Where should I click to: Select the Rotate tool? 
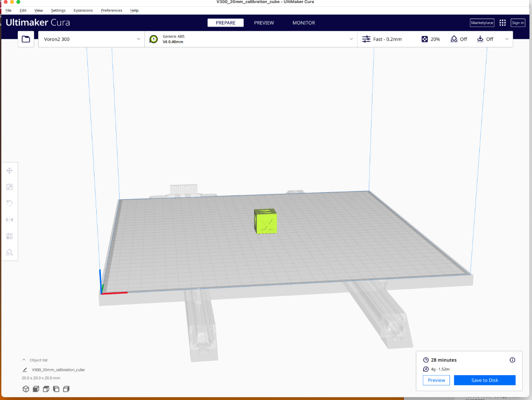pos(9,203)
